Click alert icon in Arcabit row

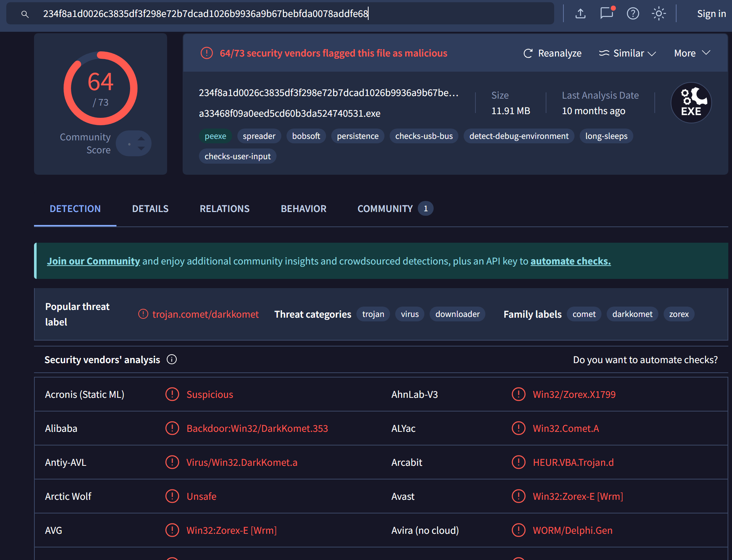point(519,462)
